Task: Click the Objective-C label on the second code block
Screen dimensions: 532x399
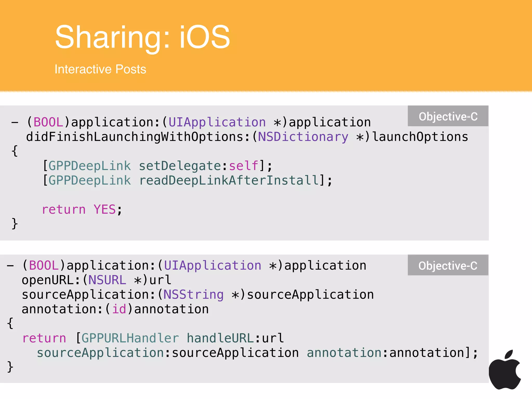Action: coord(448,265)
